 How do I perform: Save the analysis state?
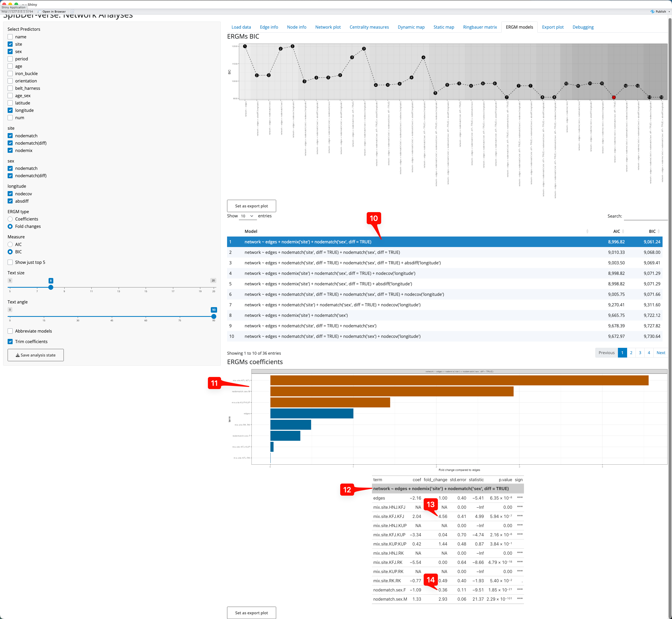tap(35, 355)
